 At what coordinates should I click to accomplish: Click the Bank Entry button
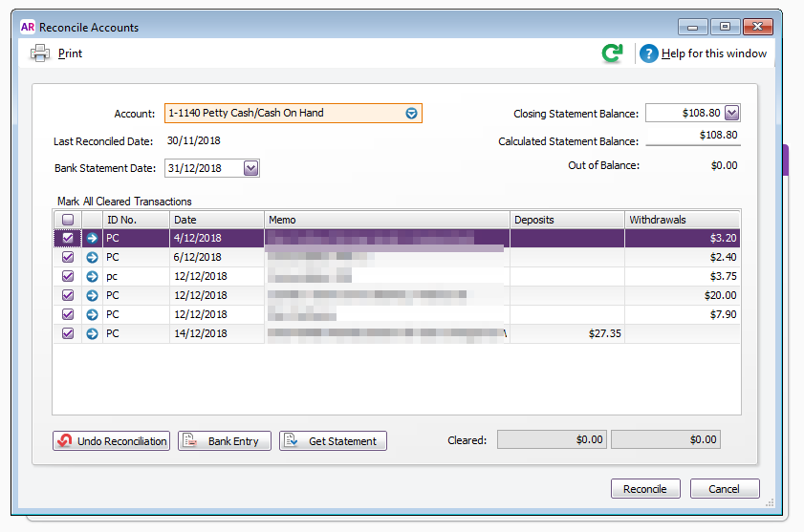click(x=225, y=441)
